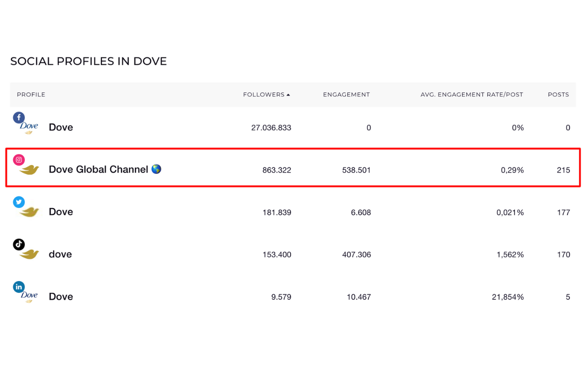Sort by Avg. Engagement Rate/Post header
The width and height of the screenshot is (588, 373).
pos(472,95)
